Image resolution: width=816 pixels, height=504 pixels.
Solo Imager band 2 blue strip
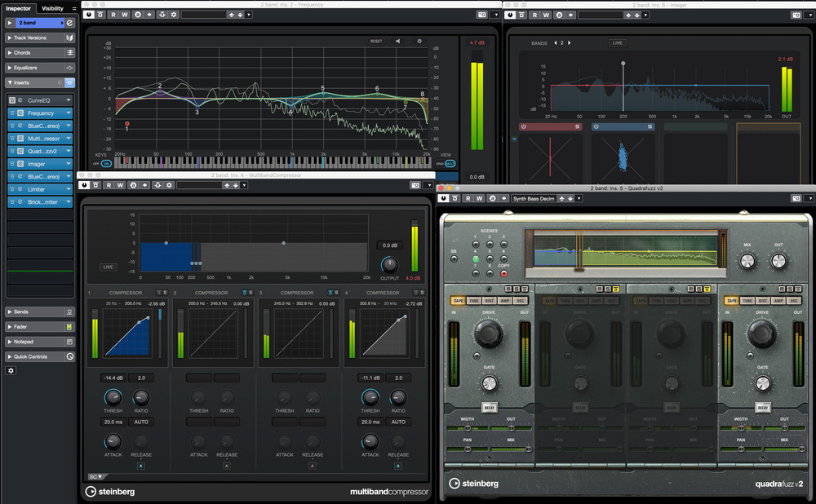650,126
